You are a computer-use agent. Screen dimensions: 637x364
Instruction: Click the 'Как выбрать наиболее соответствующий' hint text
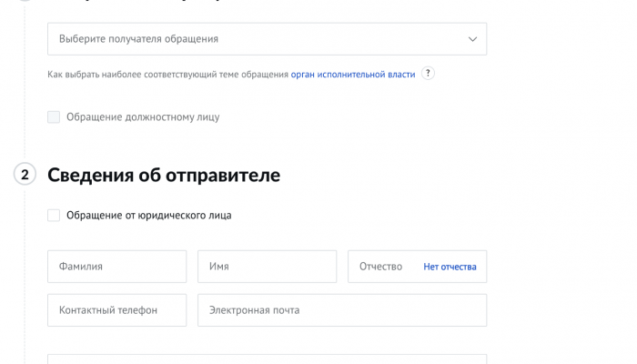[168, 75]
